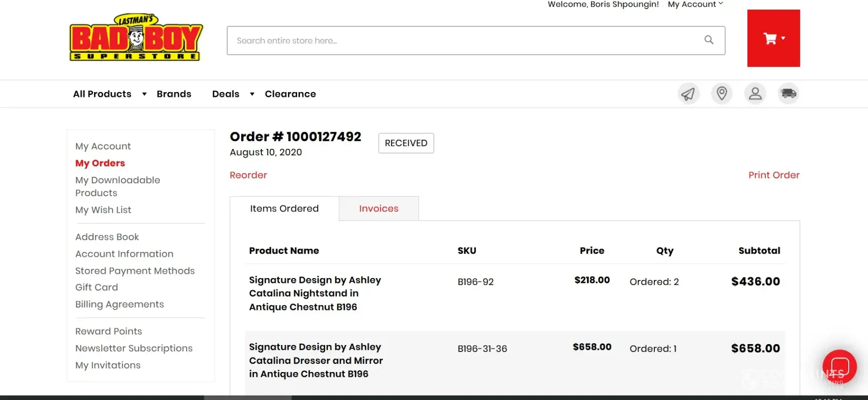This screenshot has height=400, width=868.
Task: Expand the All Products menu arrow
Action: coord(144,94)
